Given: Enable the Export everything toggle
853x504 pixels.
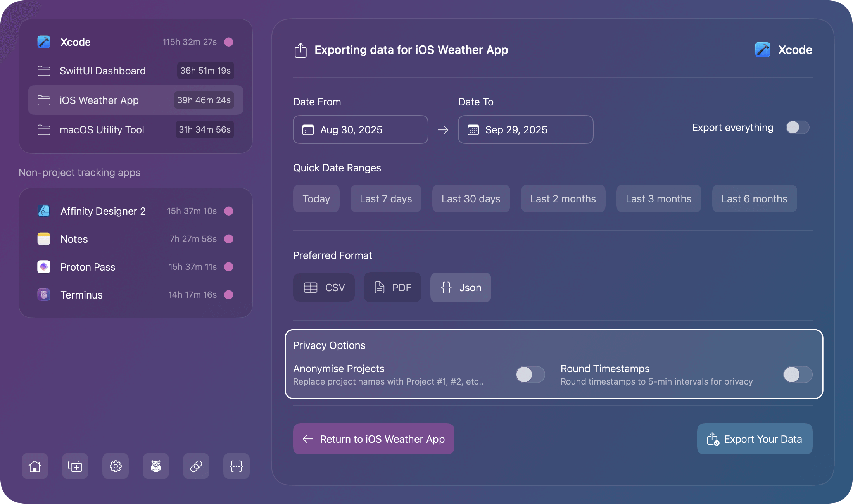Looking at the screenshot, I should (x=797, y=128).
